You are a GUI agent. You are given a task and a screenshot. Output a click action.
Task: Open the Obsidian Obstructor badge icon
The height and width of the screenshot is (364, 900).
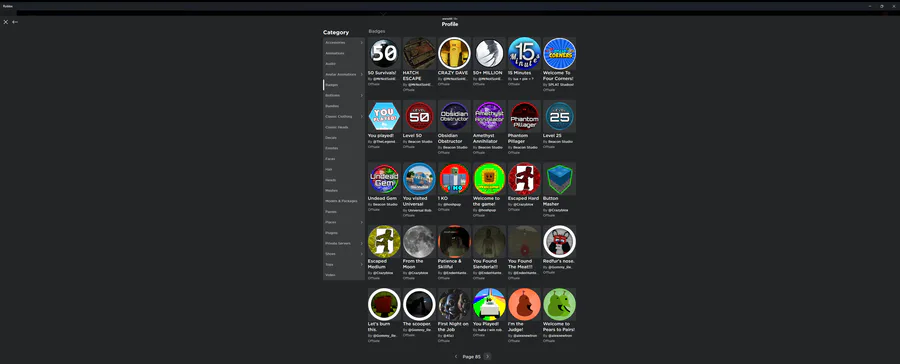click(454, 116)
